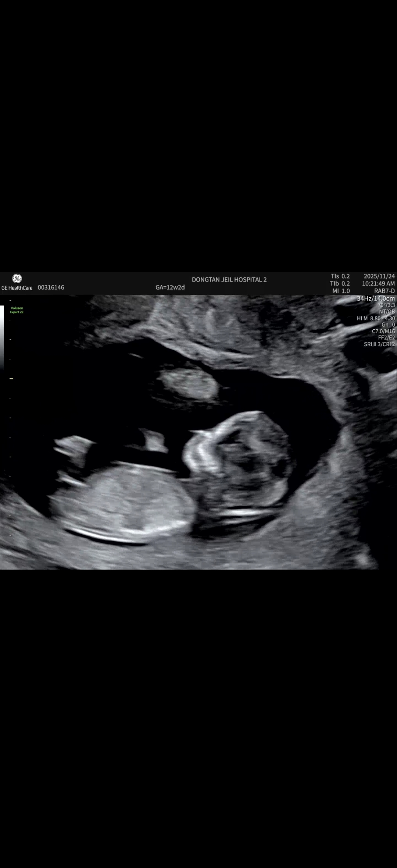Click the TIs 0.2 thermal index

click(340, 276)
